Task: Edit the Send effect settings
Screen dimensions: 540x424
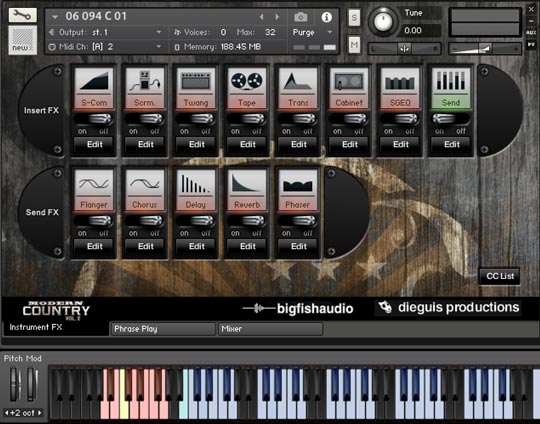Action: pyautogui.click(x=451, y=144)
